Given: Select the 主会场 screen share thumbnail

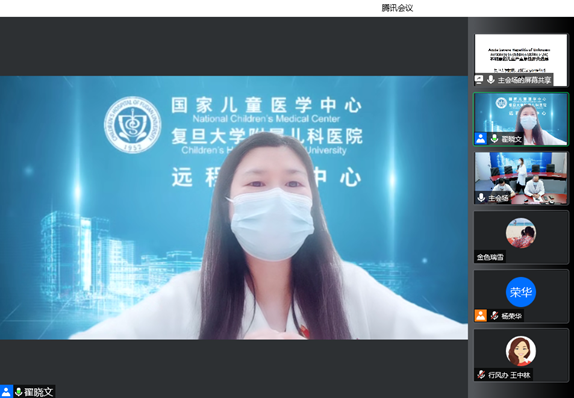Looking at the screenshot, I should 521,60.
